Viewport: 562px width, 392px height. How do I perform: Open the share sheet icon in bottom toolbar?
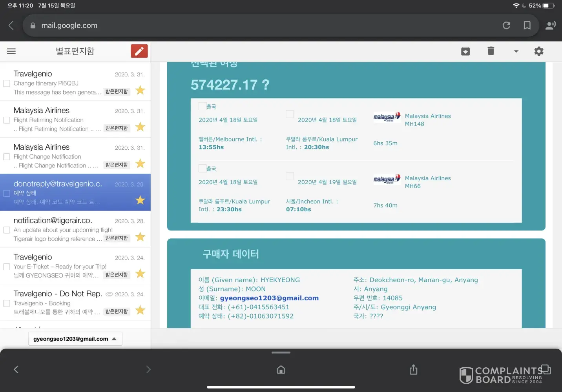(413, 369)
